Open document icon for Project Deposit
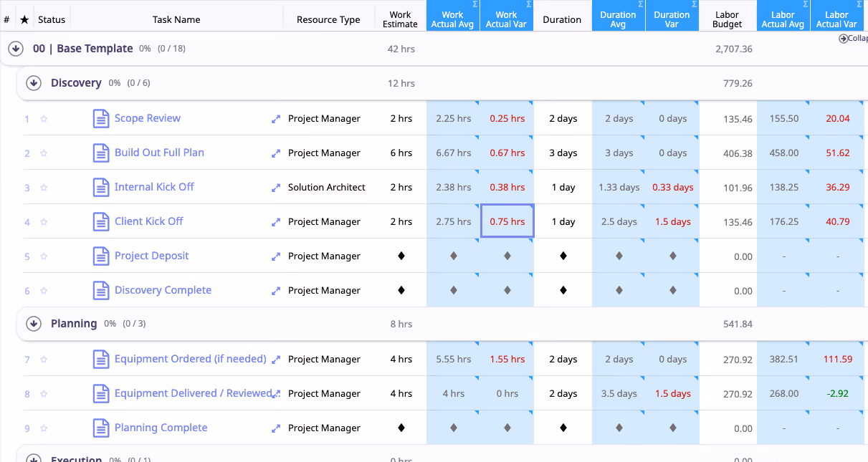The height and width of the screenshot is (462, 868). [101, 256]
